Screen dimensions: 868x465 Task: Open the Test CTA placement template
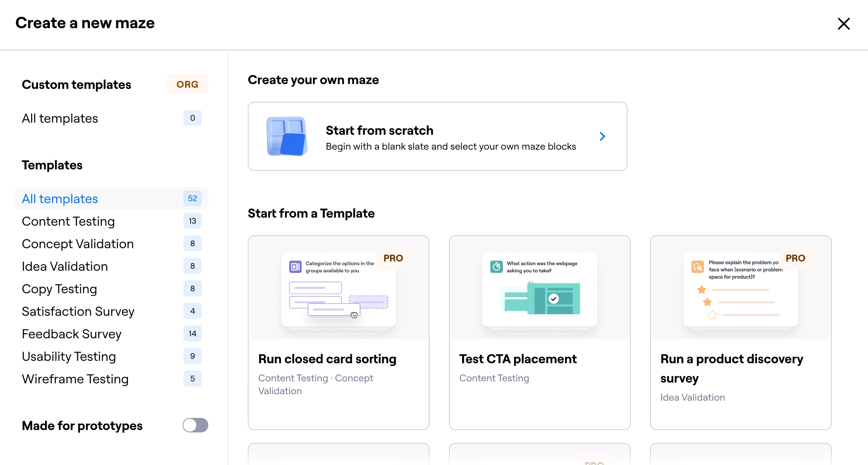click(518, 359)
